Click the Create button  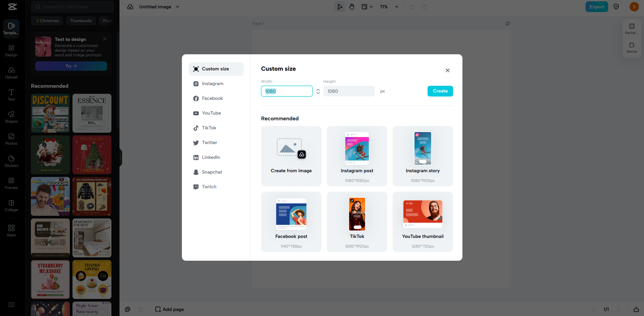click(x=440, y=91)
